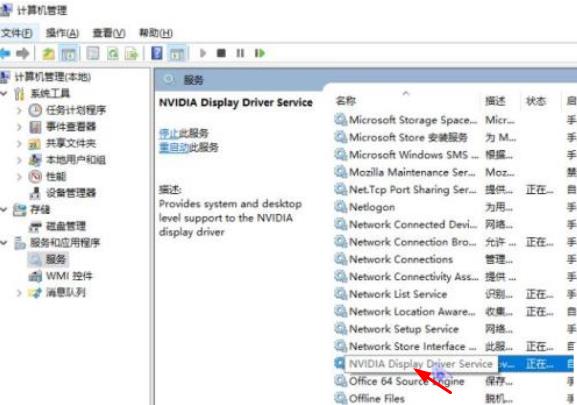Click the Export list toolbar icon
The width and height of the screenshot is (577, 405).
131,54
